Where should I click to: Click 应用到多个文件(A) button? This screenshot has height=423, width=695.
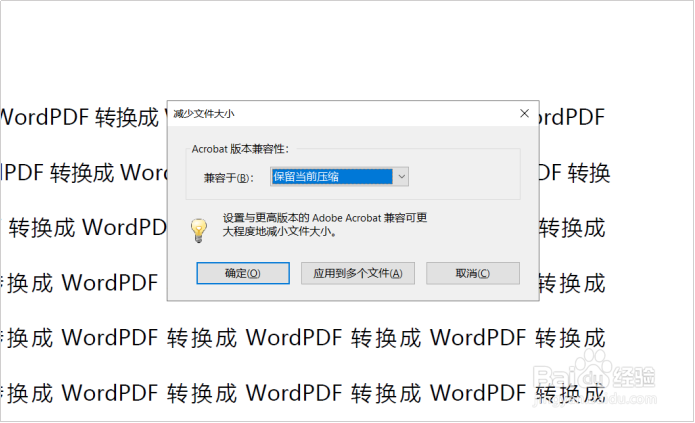(x=358, y=273)
